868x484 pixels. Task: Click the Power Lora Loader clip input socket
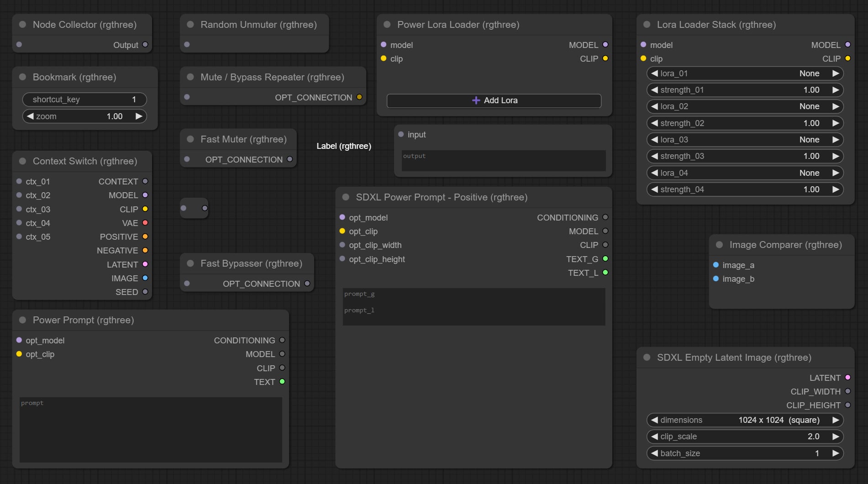384,58
